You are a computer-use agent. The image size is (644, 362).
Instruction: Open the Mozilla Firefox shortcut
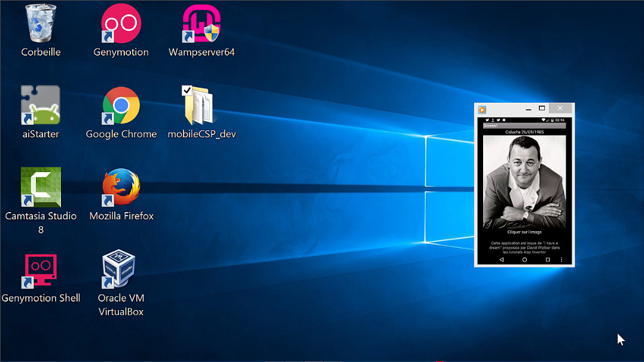pyautogui.click(x=121, y=187)
